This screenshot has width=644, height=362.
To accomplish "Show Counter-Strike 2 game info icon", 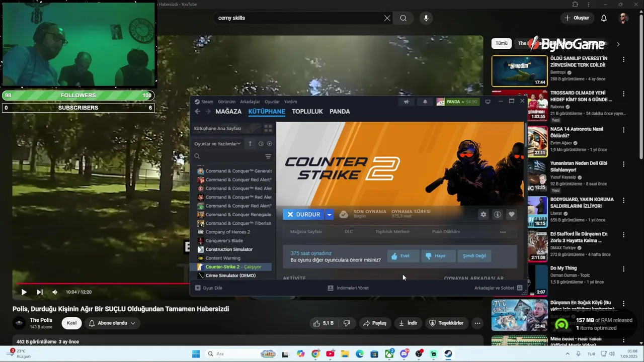I will tap(498, 215).
